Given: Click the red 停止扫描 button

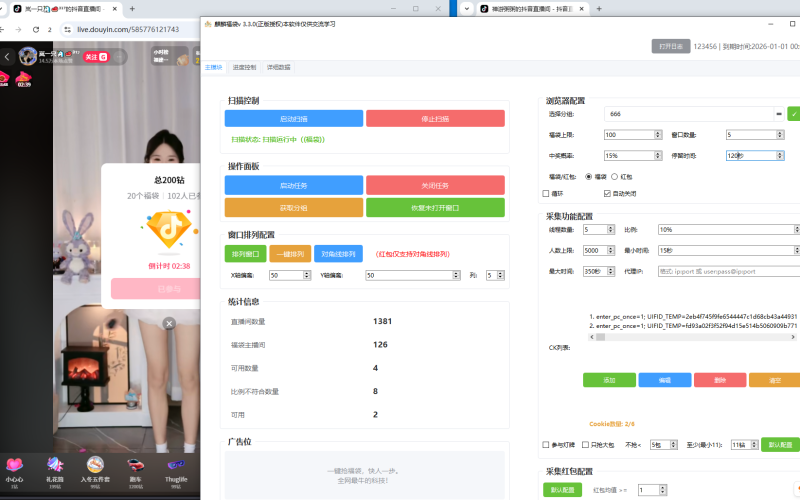Looking at the screenshot, I should point(435,118).
